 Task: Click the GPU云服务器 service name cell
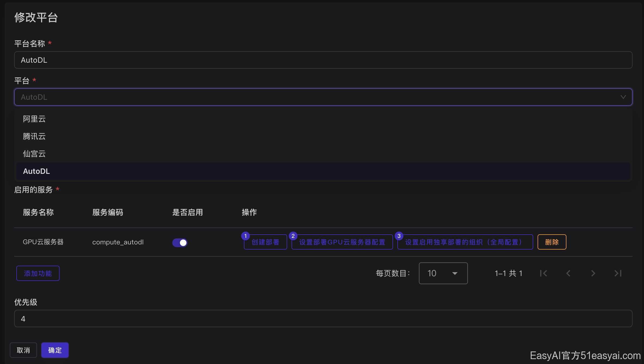pos(43,242)
